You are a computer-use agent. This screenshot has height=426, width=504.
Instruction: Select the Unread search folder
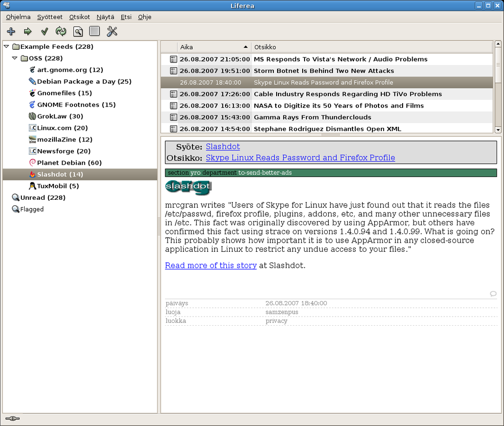point(43,197)
